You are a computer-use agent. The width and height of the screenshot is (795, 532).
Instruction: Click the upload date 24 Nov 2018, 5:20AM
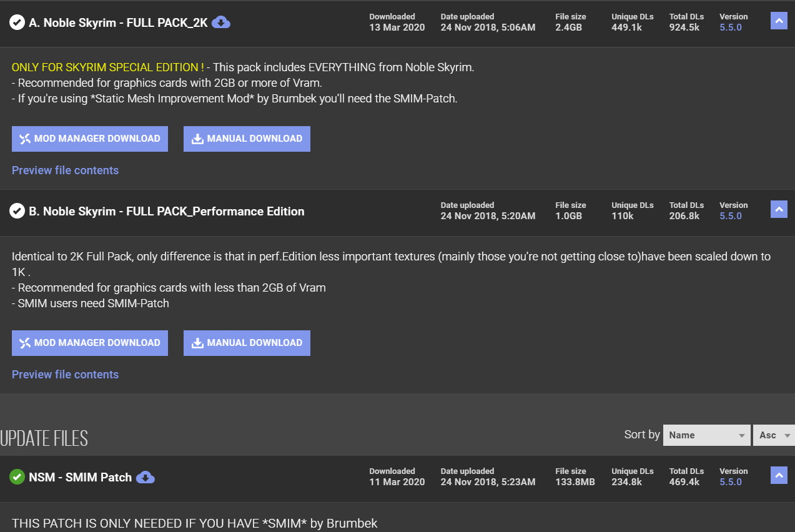(x=488, y=216)
